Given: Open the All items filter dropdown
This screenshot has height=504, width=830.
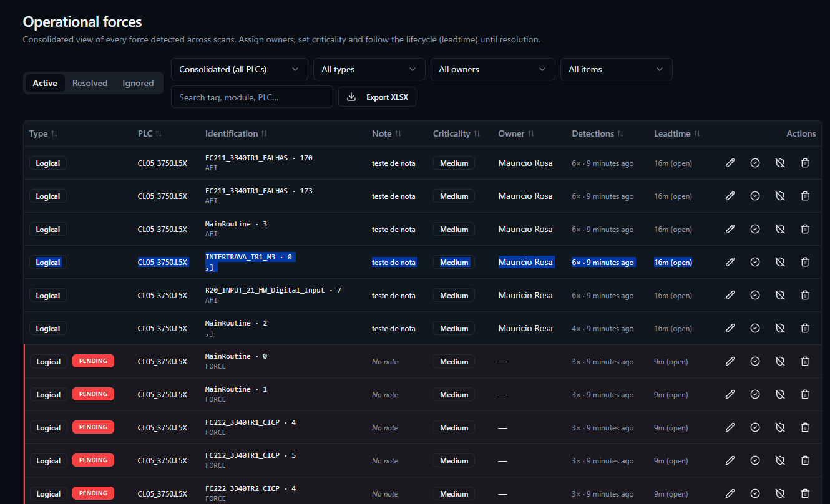Looking at the screenshot, I should click(617, 69).
